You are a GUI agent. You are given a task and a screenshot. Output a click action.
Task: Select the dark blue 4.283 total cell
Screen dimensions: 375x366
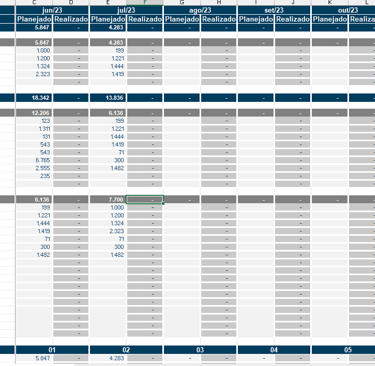[x=108, y=28]
